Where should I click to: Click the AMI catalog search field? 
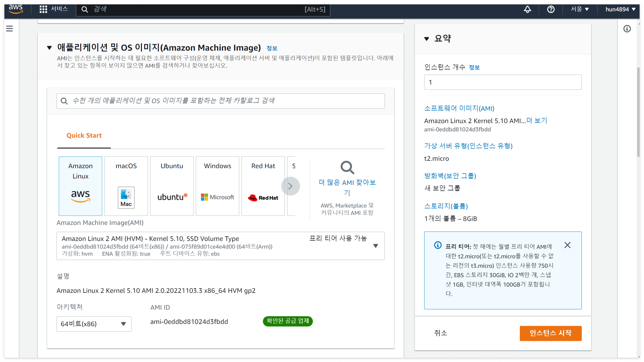[220, 101]
